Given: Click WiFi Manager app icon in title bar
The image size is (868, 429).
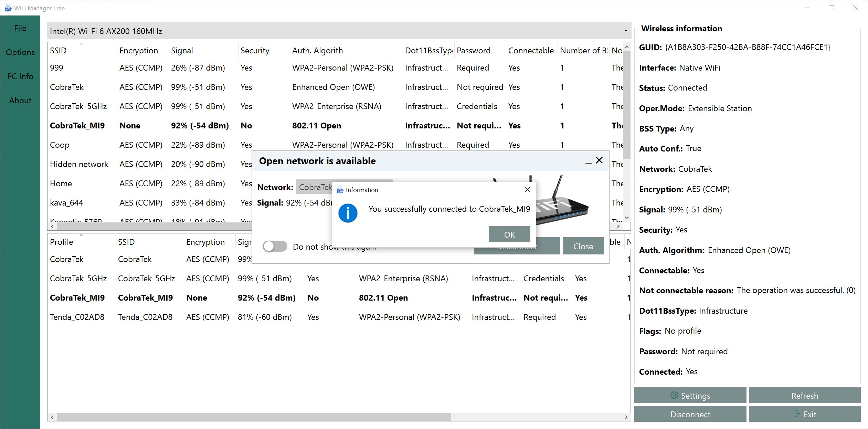Looking at the screenshot, I should [x=8, y=8].
